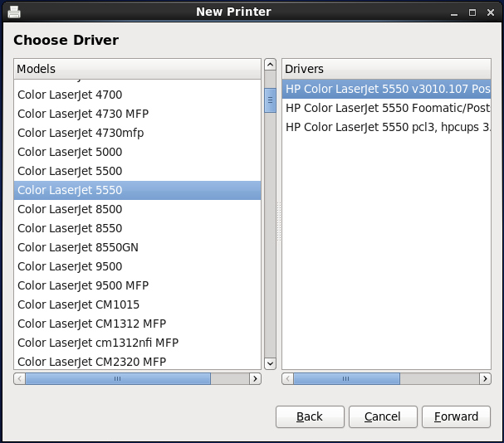Image resolution: width=504 pixels, height=443 pixels.
Task: Click the Drivers horizontal scrollbar thumb
Action: [346, 378]
